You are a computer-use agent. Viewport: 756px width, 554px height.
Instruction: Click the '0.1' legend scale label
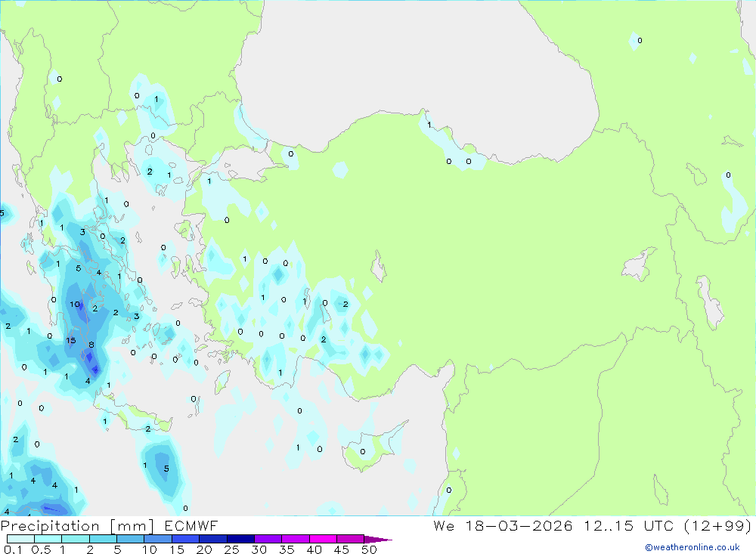coord(13,549)
